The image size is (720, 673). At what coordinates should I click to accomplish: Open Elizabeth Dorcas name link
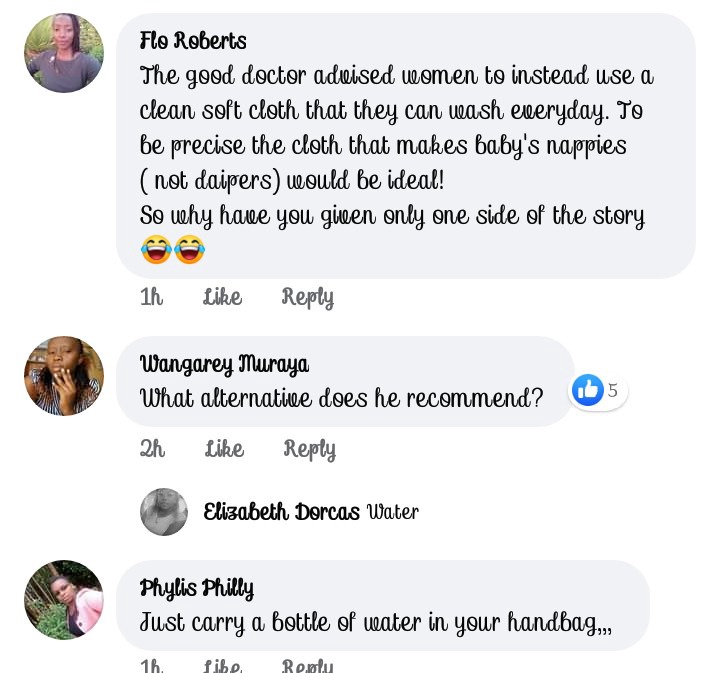[281, 512]
